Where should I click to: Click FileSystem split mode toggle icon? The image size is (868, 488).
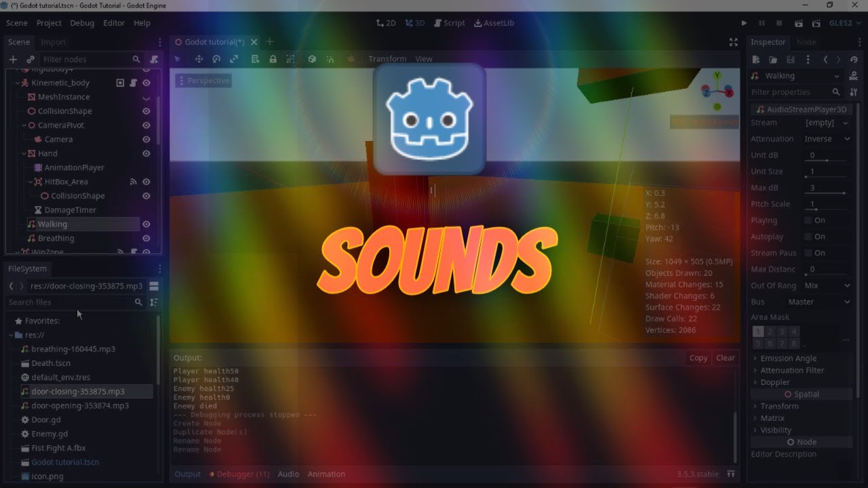click(x=154, y=286)
